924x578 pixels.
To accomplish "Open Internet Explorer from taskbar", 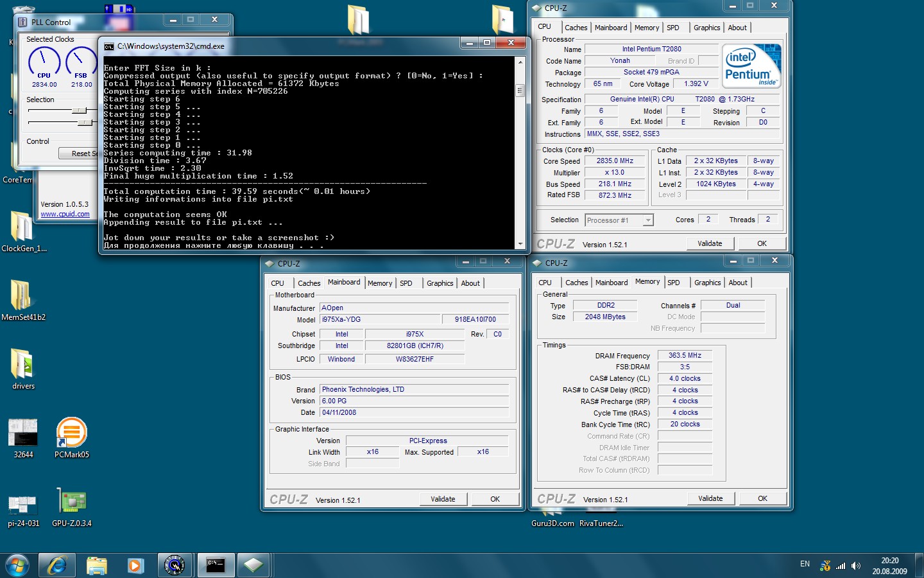I will pos(57,566).
